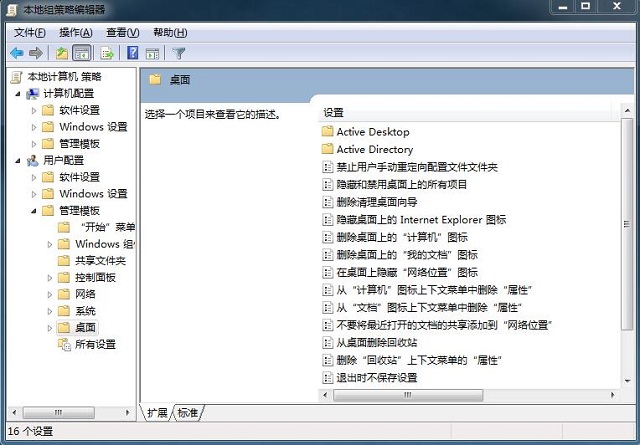Open the 文件(F) menu
The width and height of the screenshot is (640, 445).
pos(29,33)
